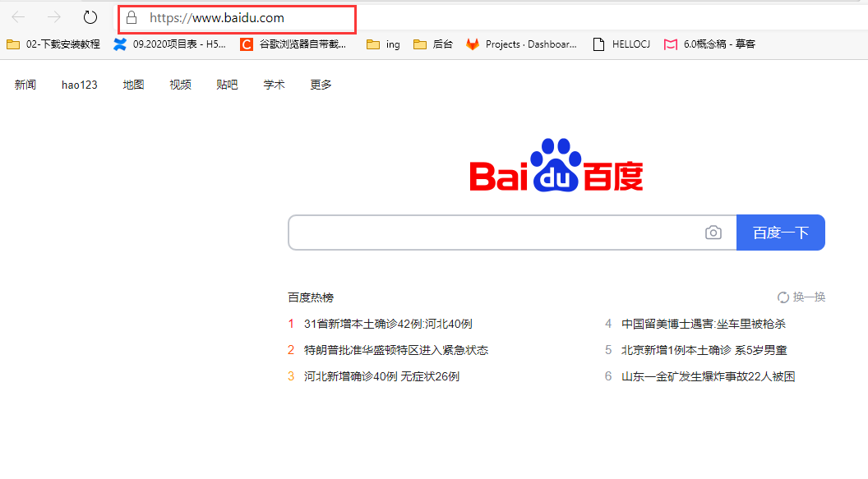Image resolution: width=868 pixels, height=479 pixels.
Task: Open hao123 link
Action: pyautogui.click(x=79, y=85)
